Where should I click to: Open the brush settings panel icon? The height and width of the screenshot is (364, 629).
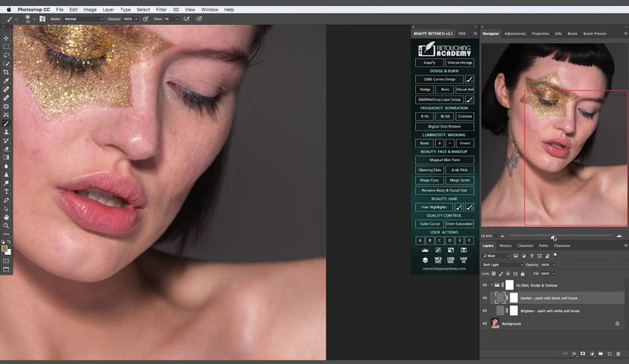click(x=42, y=19)
